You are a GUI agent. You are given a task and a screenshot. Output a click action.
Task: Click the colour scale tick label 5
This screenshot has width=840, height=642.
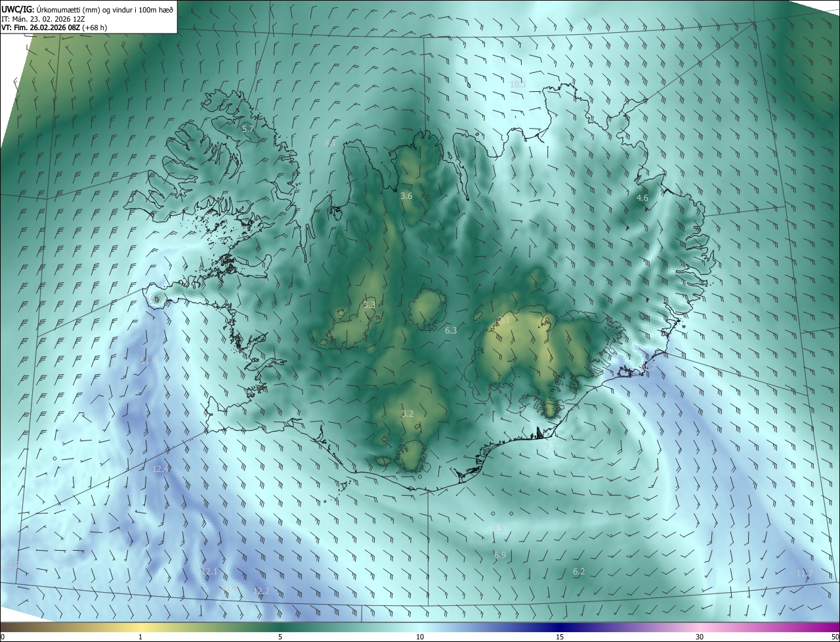tap(280, 637)
